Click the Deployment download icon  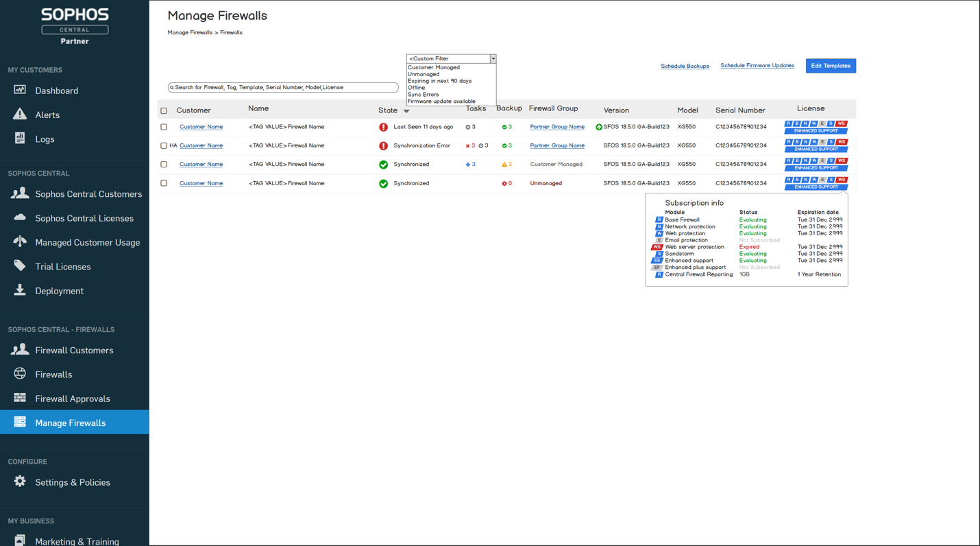point(20,290)
